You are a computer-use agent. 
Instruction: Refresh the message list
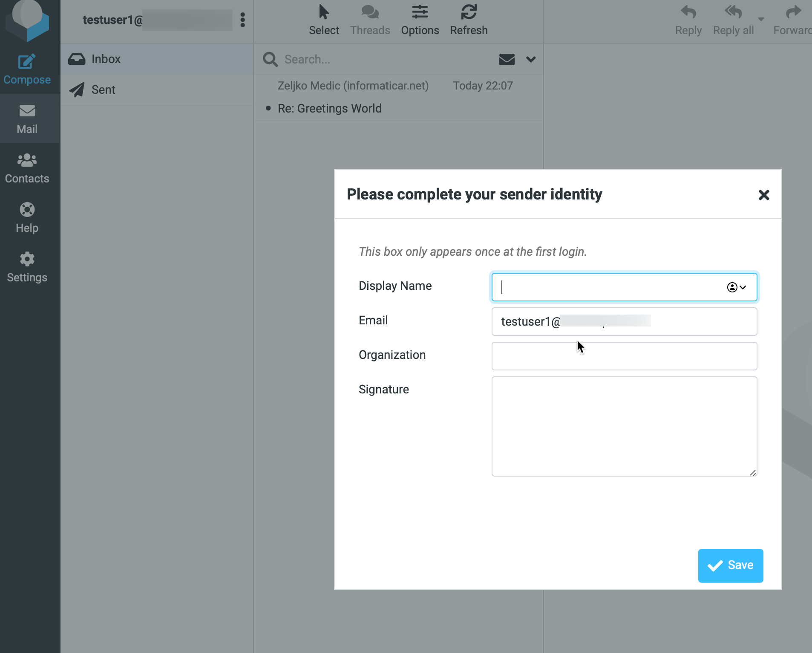coord(469,20)
